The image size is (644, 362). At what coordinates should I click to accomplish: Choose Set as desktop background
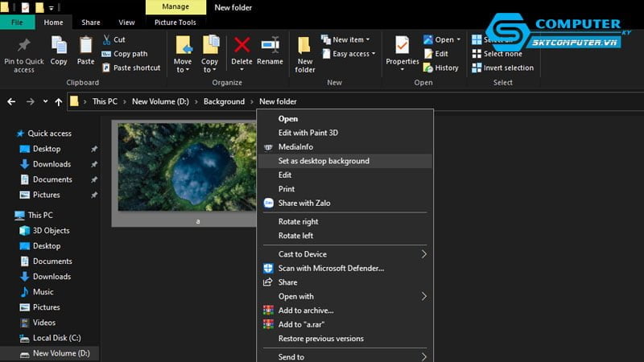point(345,161)
